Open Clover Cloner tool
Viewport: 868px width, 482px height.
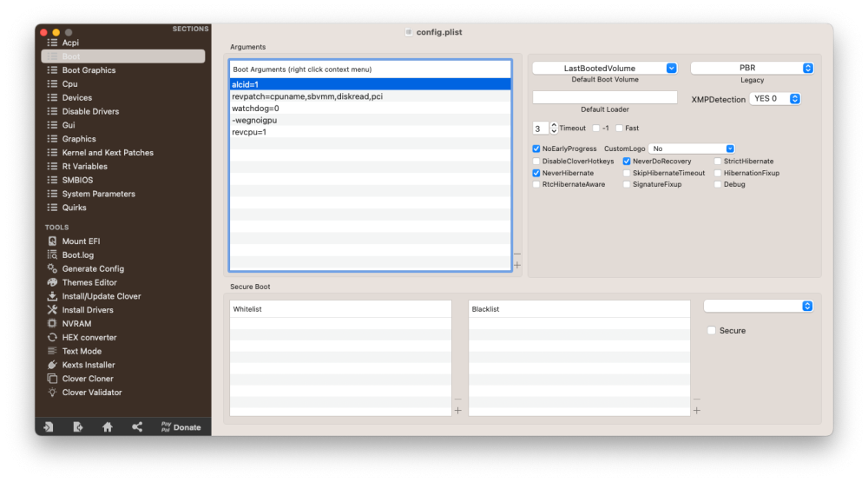(88, 379)
